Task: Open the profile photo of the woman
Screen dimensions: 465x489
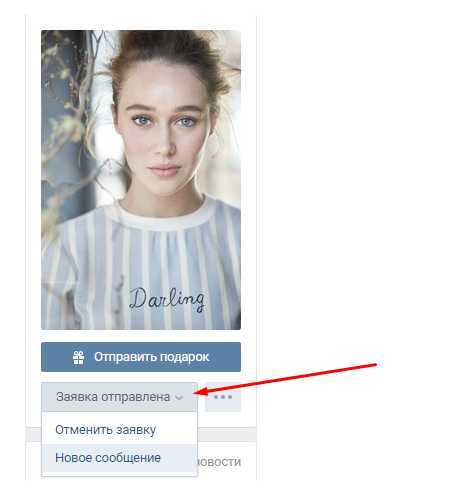Action: point(141,180)
